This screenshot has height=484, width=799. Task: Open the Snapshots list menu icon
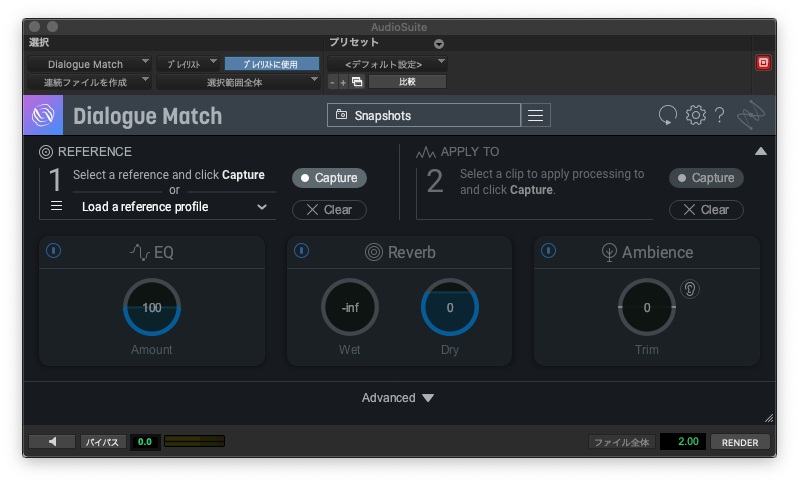pos(535,116)
